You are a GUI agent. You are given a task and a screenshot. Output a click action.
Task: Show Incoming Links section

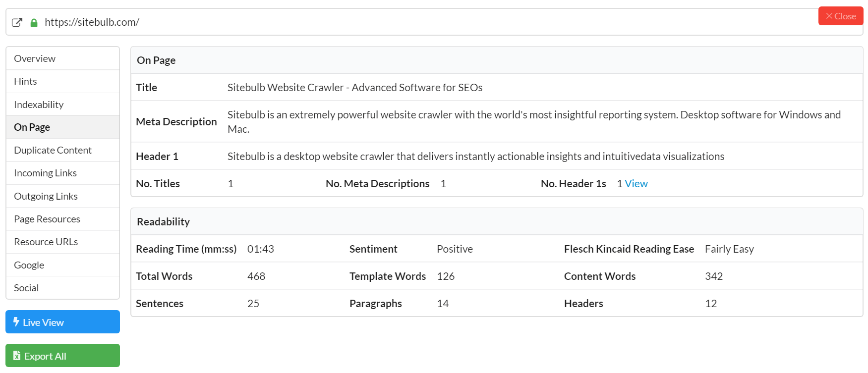pos(62,173)
